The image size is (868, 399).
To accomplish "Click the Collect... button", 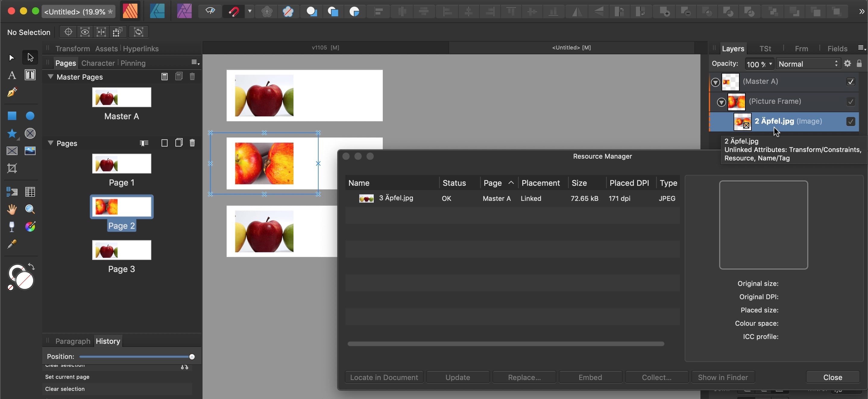I will point(657,377).
